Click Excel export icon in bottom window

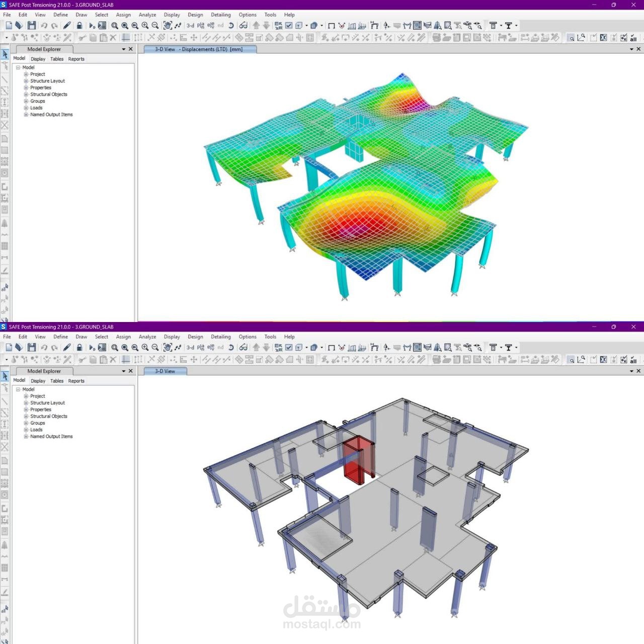point(603,359)
